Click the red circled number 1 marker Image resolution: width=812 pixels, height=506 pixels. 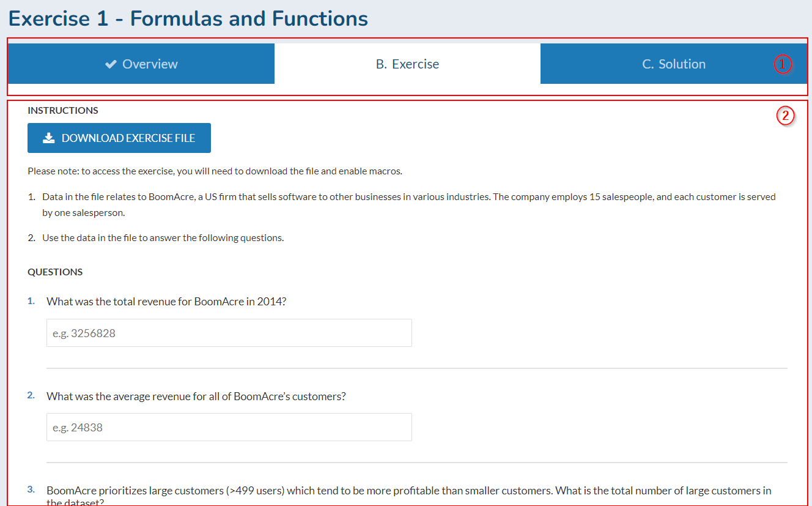click(783, 64)
